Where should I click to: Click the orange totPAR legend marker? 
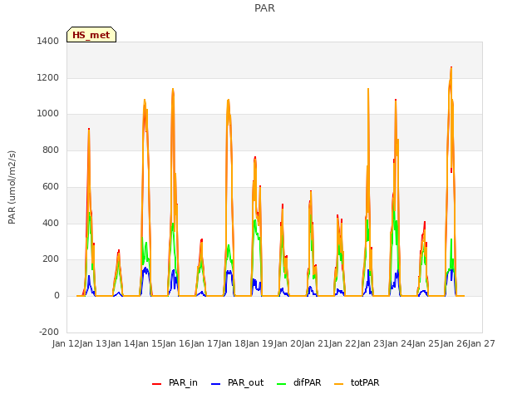[x=338, y=384]
